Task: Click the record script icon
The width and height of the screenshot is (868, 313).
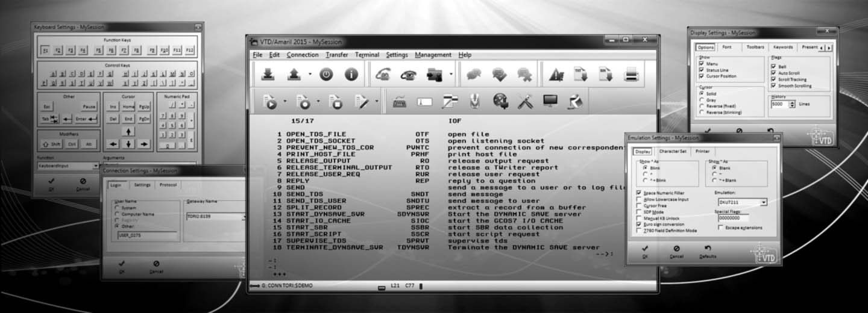Action: (x=304, y=102)
